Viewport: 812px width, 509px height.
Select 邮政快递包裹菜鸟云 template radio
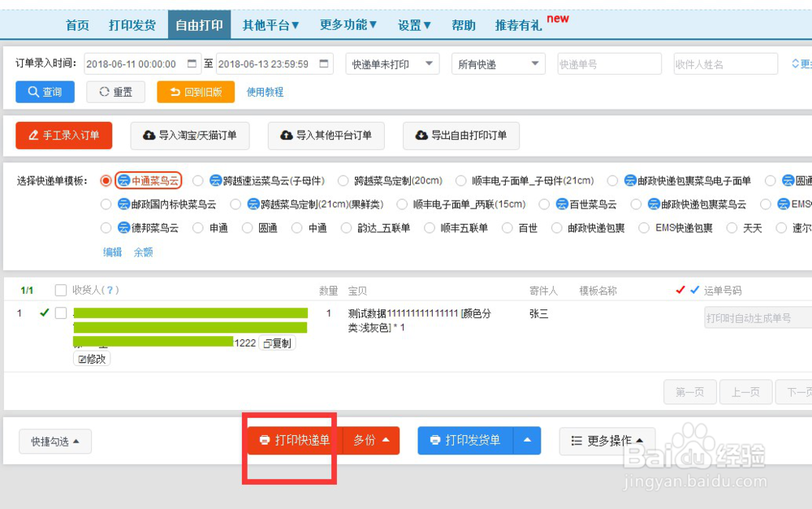tap(636, 205)
